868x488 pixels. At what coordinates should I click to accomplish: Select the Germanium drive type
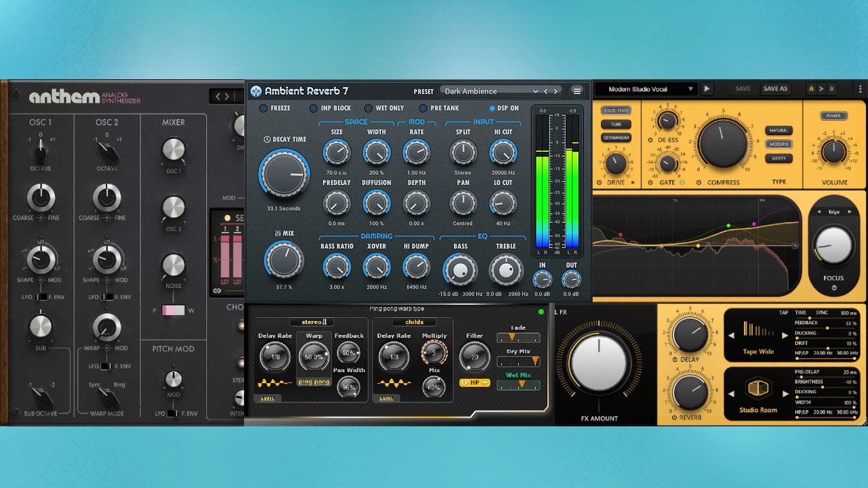click(x=616, y=138)
